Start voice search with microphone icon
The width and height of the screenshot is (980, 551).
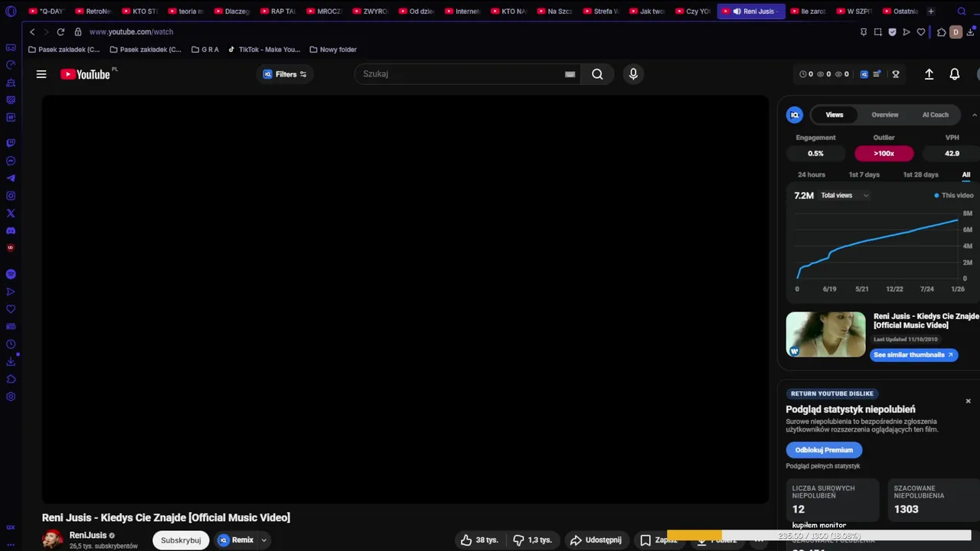coord(633,74)
